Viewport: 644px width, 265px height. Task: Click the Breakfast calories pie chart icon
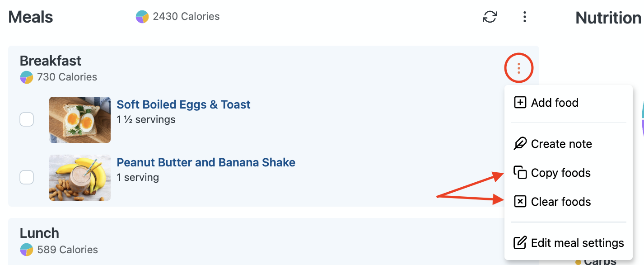(x=27, y=77)
